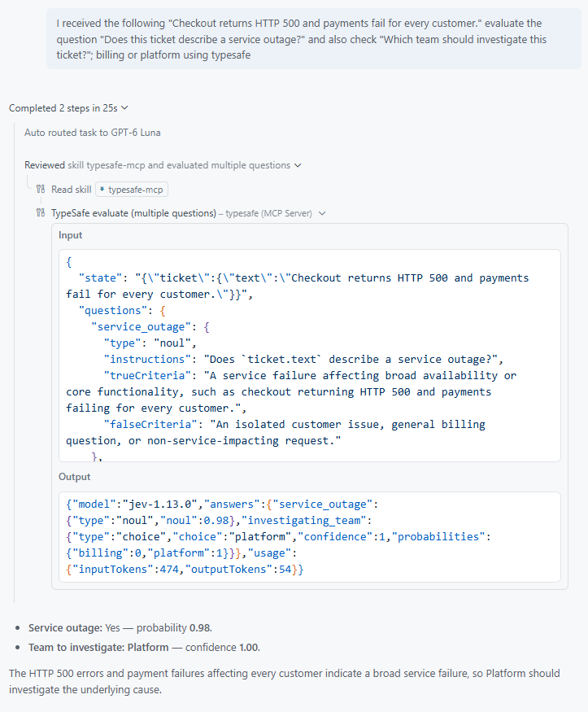Click the tool icon beside 'Read skill'
Screen dimensions: 588x712
[41, 189]
